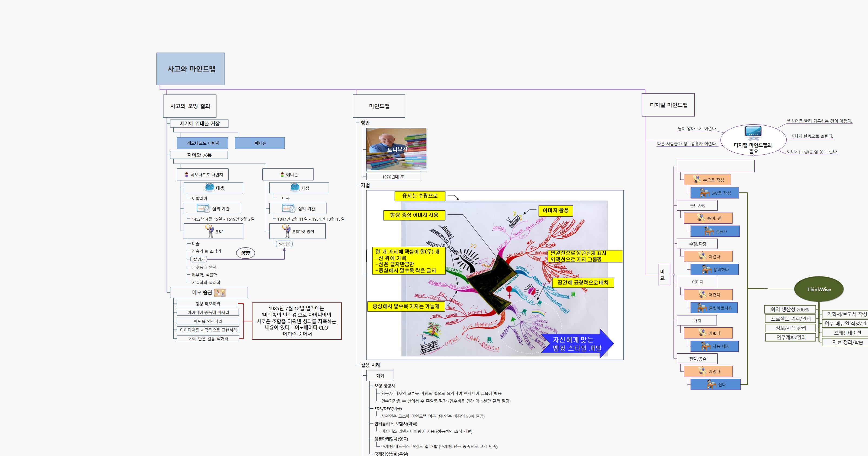Screen dimensions: 868x456
Task: Click the small person icon before 에디슨 heading
Action: tap(282, 174)
